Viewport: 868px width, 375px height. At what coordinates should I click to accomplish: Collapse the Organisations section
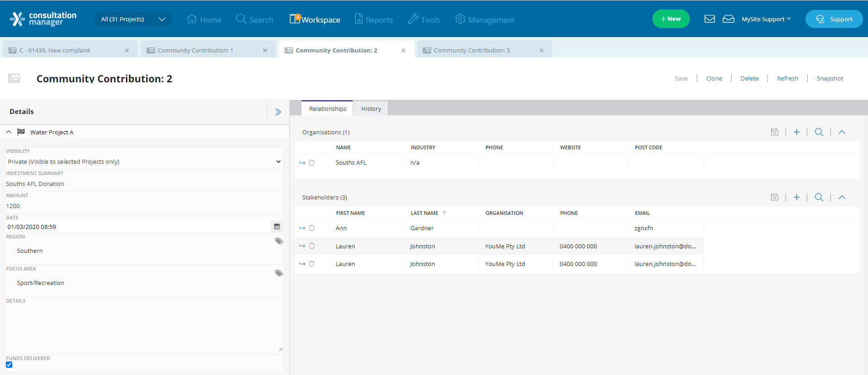point(842,132)
